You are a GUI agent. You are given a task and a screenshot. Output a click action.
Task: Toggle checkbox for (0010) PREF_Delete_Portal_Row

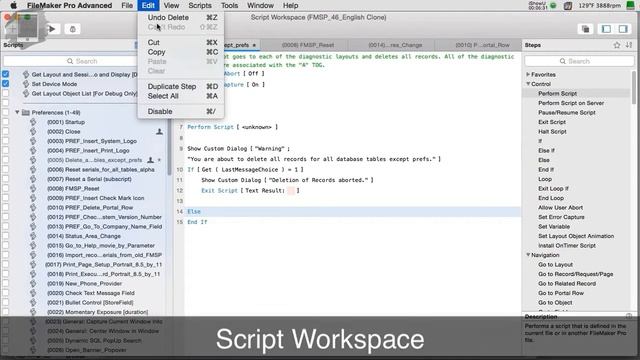pos(5,207)
